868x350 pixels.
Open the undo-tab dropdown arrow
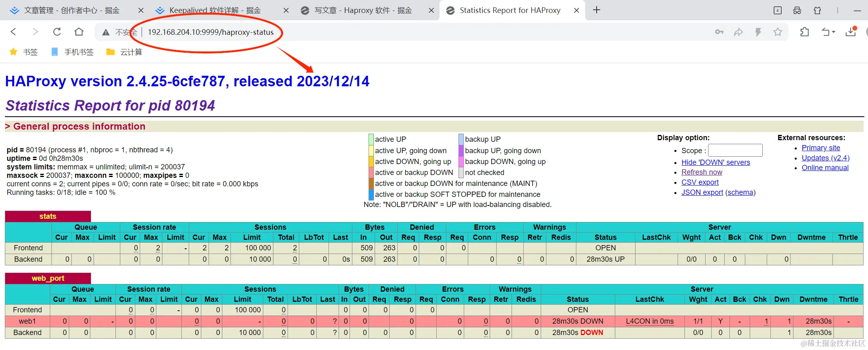click(x=834, y=32)
